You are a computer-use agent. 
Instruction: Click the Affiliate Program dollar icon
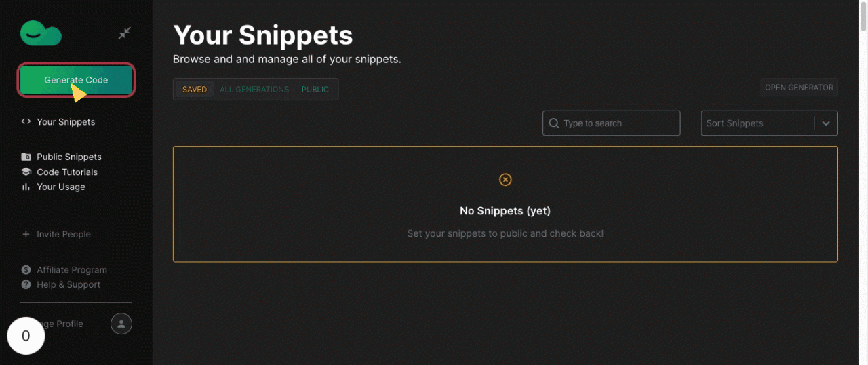pos(26,270)
